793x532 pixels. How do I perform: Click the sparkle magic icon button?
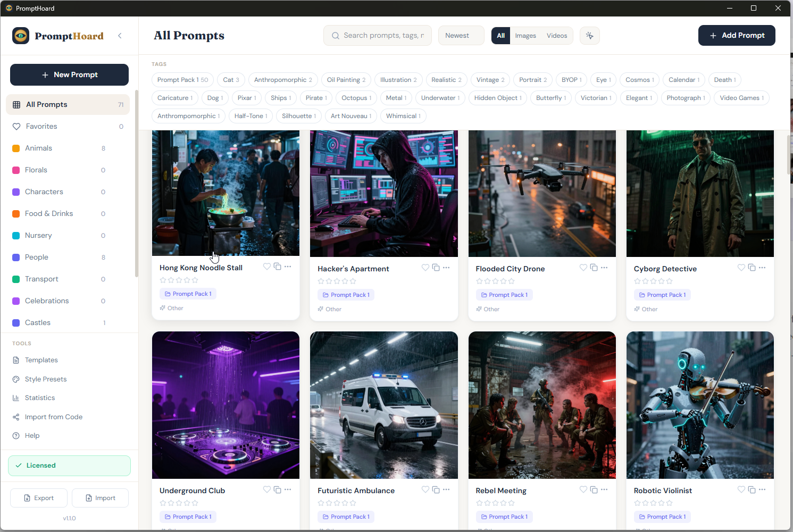pos(590,36)
